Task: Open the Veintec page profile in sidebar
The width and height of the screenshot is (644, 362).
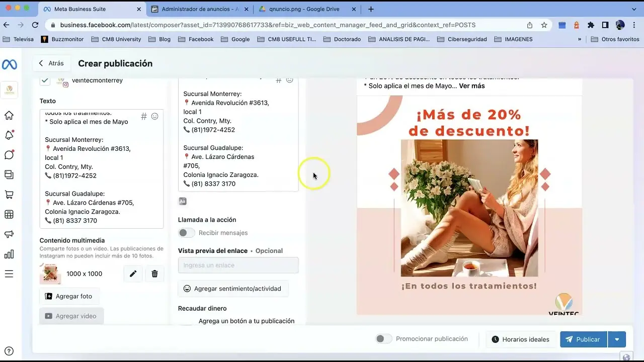Action: (x=9, y=90)
